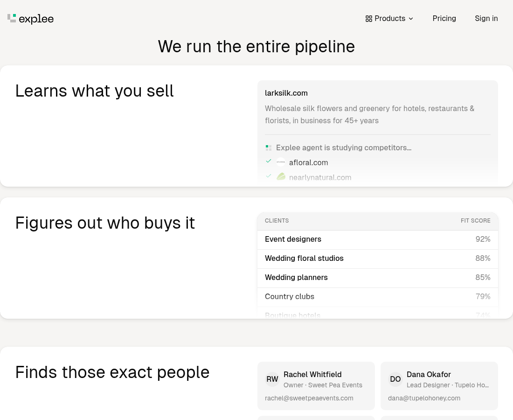Image resolution: width=513 pixels, height=420 pixels.
Task: Click the dana@tupelohoney.com email
Action: pos(424,398)
